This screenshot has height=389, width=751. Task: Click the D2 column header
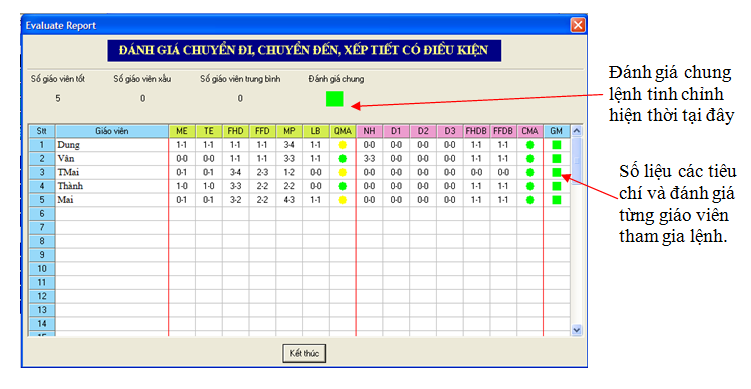pyautogui.click(x=423, y=131)
